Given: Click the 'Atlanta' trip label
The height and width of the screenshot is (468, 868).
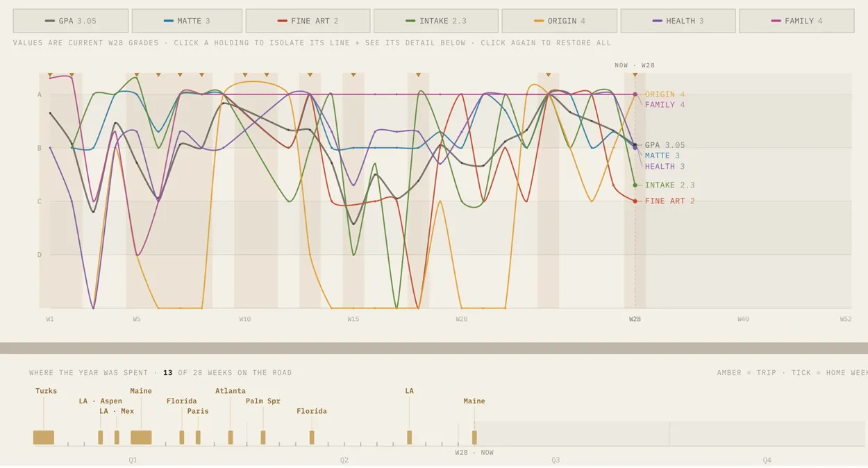Looking at the screenshot, I should [231, 391].
